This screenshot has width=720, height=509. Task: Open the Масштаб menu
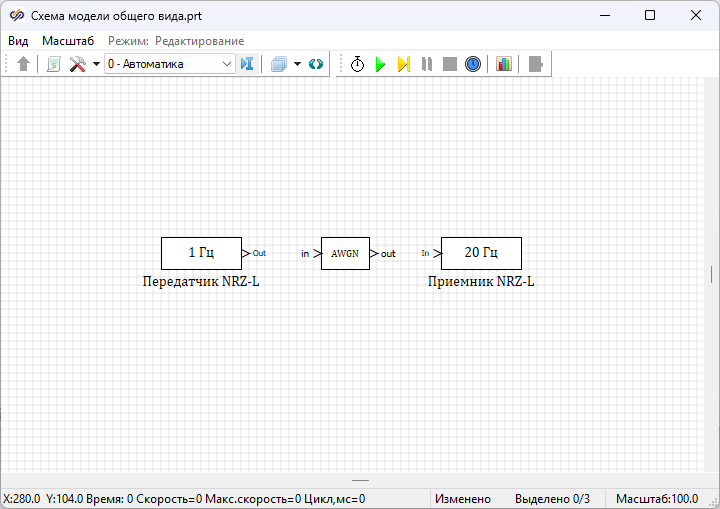(x=68, y=41)
